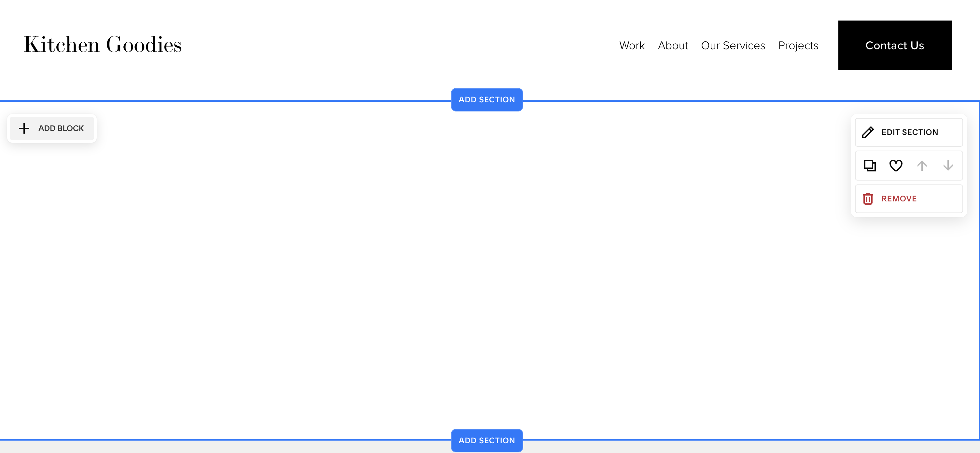The width and height of the screenshot is (980, 453).
Task: Select Our Services in navigation
Action: tap(733, 45)
